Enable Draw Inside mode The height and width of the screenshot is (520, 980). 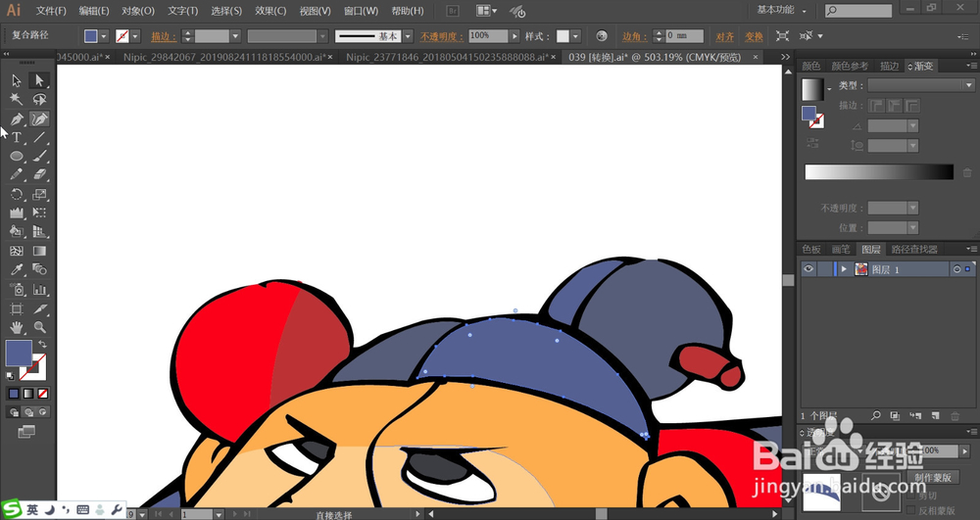click(42, 412)
